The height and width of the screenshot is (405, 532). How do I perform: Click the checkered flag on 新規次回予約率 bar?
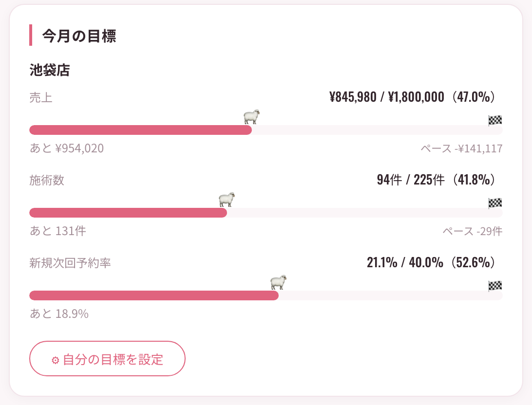[495, 286]
